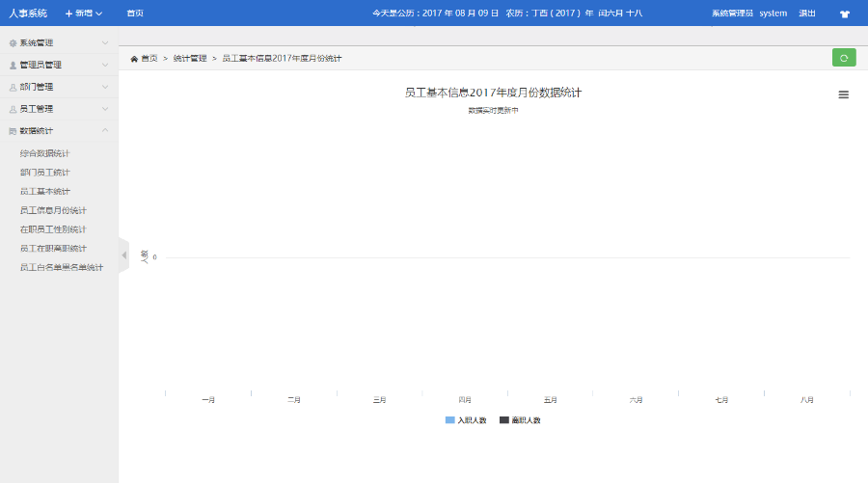
Task: Click 首页 in the breadcrumb
Action: pos(149,59)
